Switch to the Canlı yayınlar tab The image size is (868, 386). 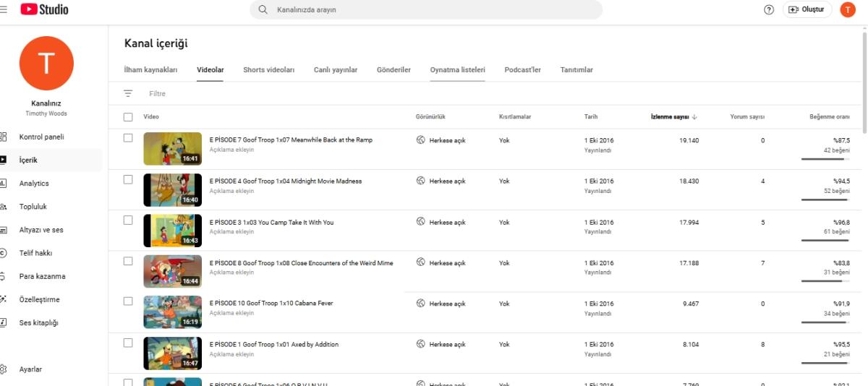coord(336,70)
